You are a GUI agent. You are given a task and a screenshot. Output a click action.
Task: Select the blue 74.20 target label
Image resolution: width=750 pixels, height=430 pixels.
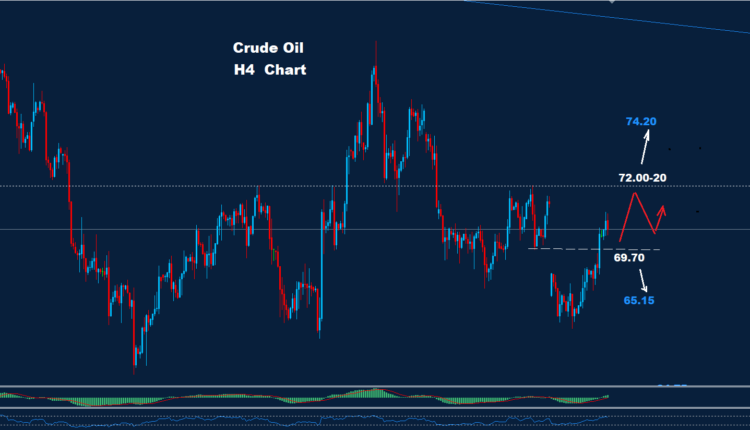(x=640, y=122)
